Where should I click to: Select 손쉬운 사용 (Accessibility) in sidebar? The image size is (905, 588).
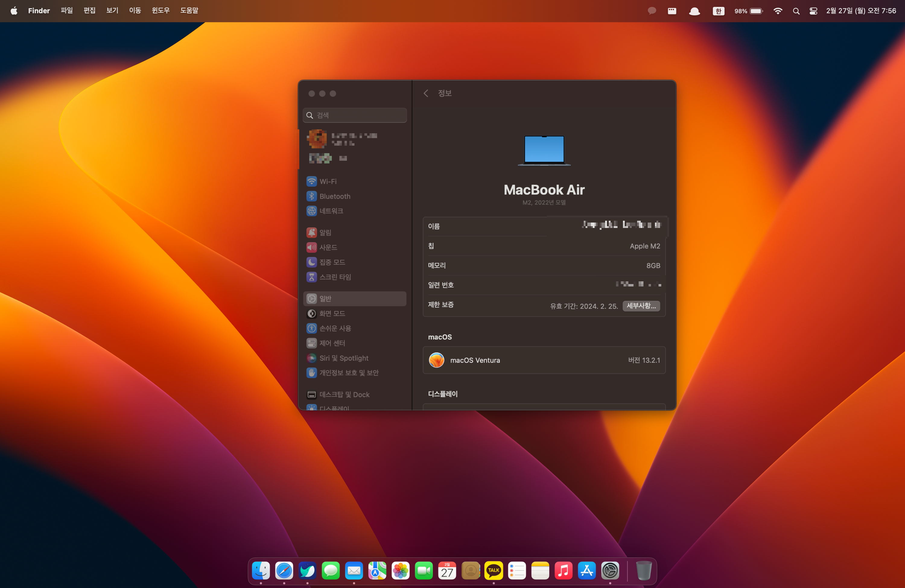335,328
